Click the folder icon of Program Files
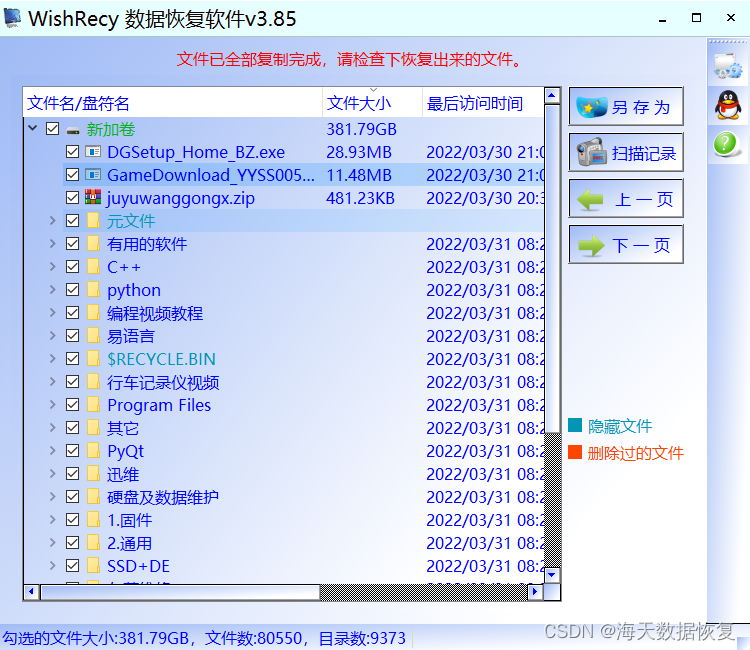Image resolution: width=750 pixels, height=650 pixels. pos(93,405)
